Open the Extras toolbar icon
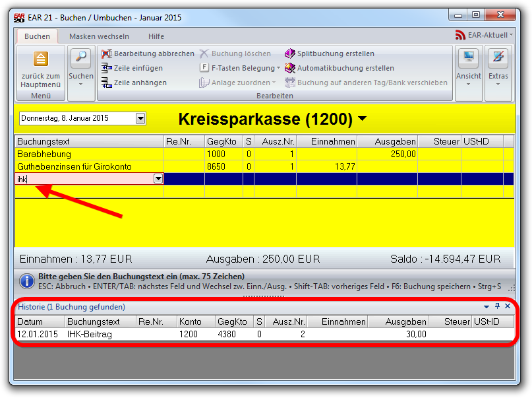This screenshot has width=532, height=398. [x=498, y=58]
